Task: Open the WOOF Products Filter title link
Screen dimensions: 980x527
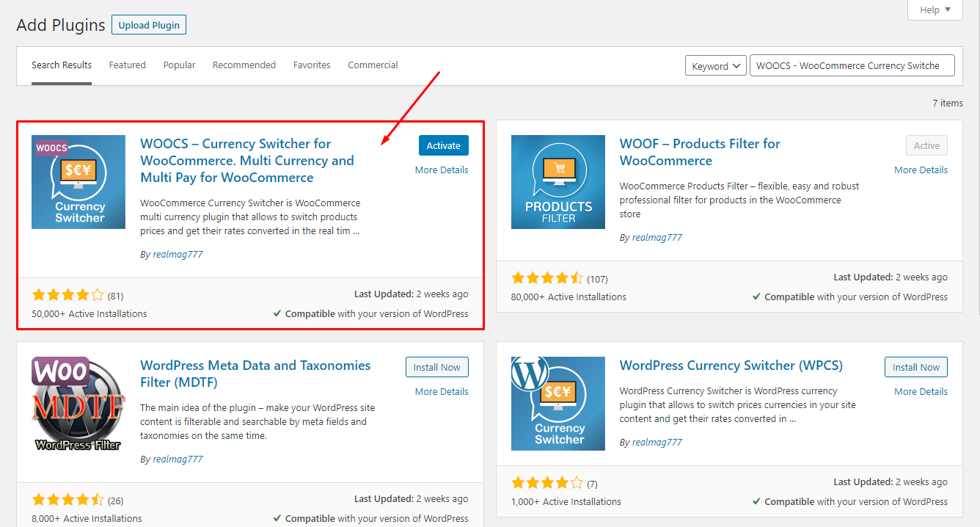Action: [700, 152]
